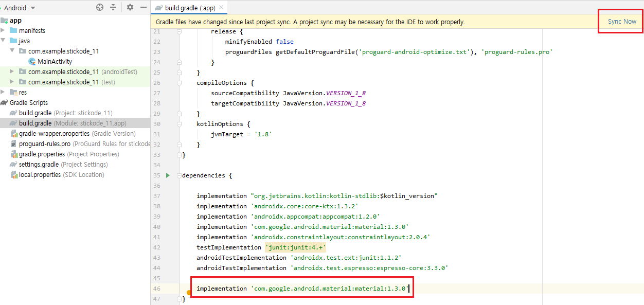644x305 pixels.
Task: Click the constraintlayout:2.0.4 implementation line
Action: 313,237
